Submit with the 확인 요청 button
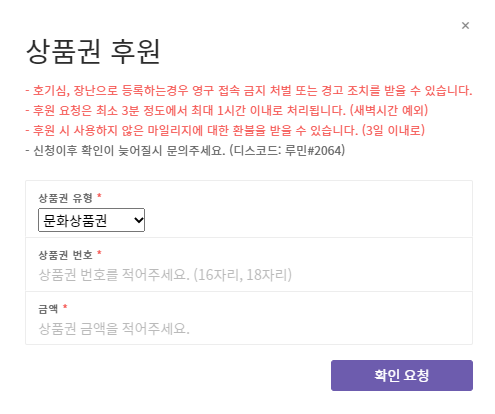 coord(402,375)
